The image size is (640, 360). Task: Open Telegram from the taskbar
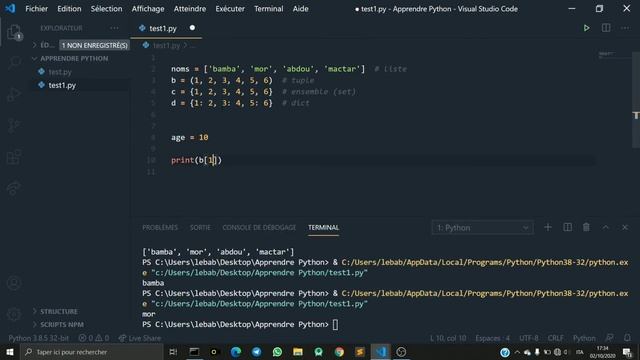click(x=256, y=351)
